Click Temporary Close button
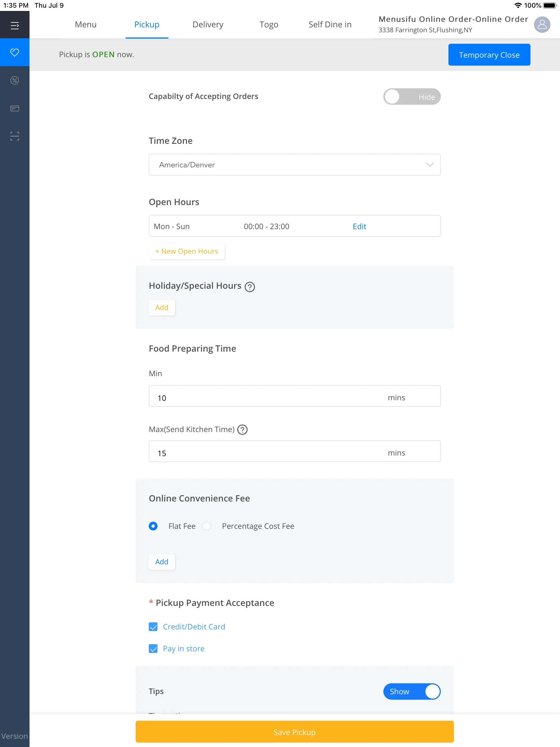This screenshot has height=747, width=560. 489,54
